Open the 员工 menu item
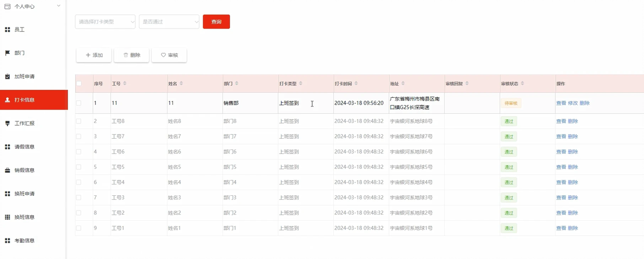 (x=33, y=30)
